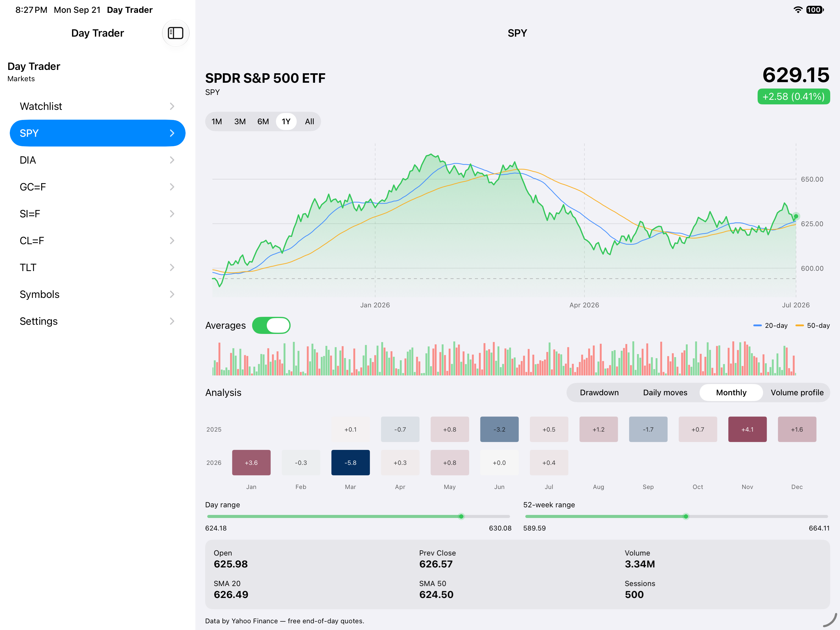Click the current price dot on chart
This screenshot has width=840, height=630.
[x=796, y=216]
